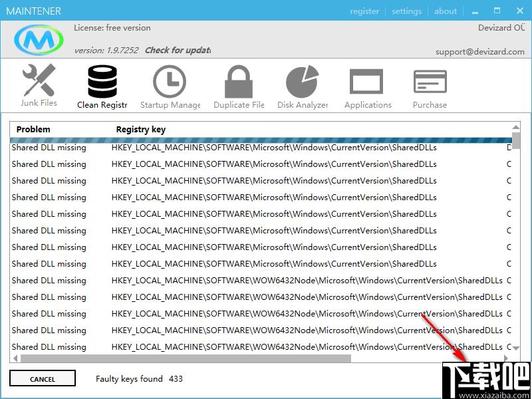Open the settings menu item
Viewport: 532px width, 399px height.
(x=406, y=11)
